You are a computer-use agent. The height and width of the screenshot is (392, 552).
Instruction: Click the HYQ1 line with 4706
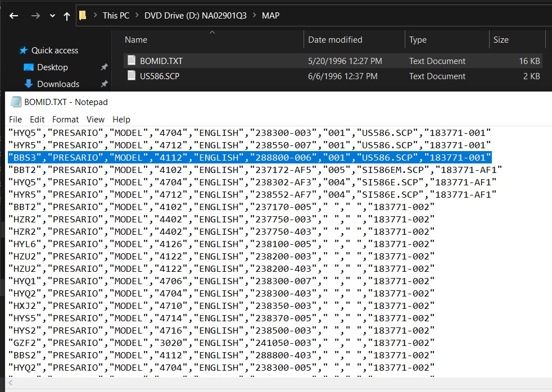(221, 281)
